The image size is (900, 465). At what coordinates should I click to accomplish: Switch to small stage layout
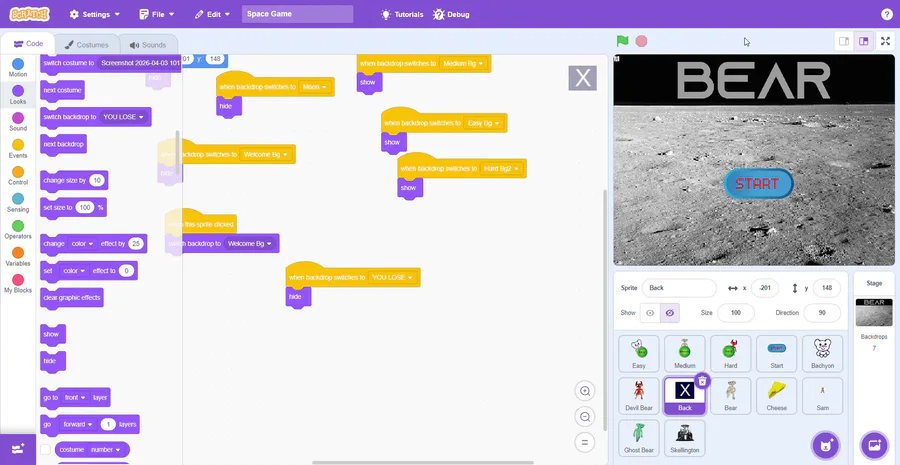tap(844, 41)
